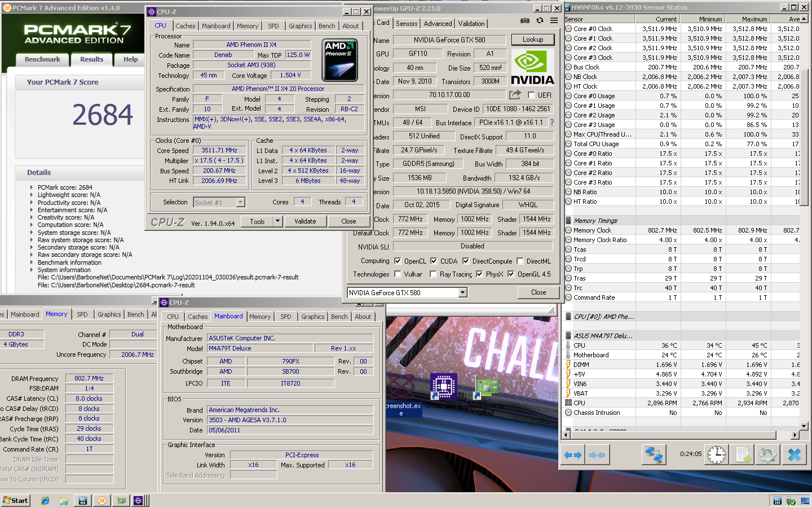812x508 pixels.
Task: Toggle the OpenGL 4.5 checkbox
Action: tap(511, 274)
